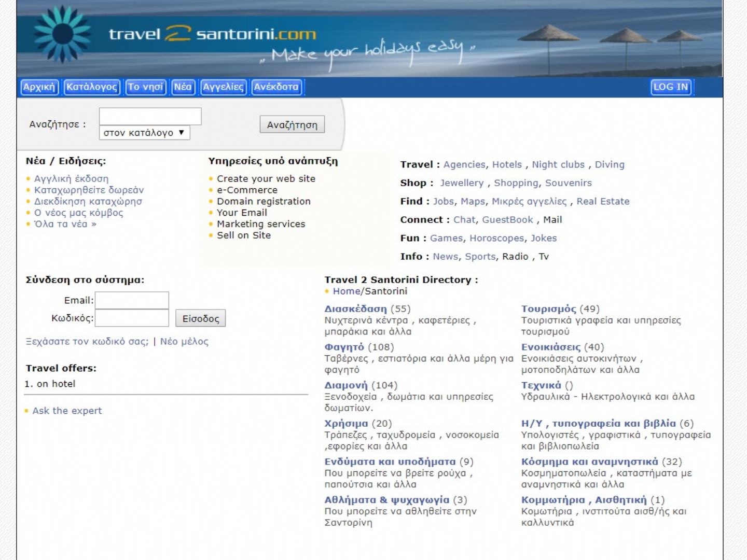Open the Jewellery shop link
The width and height of the screenshot is (747, 560).
coord(462,183)
